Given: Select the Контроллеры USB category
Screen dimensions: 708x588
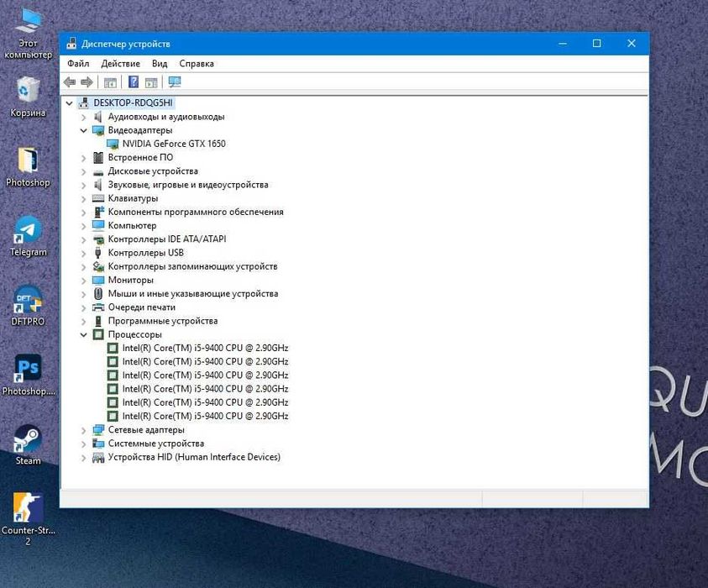Looking at the screenshot, I should click(146, 253).
